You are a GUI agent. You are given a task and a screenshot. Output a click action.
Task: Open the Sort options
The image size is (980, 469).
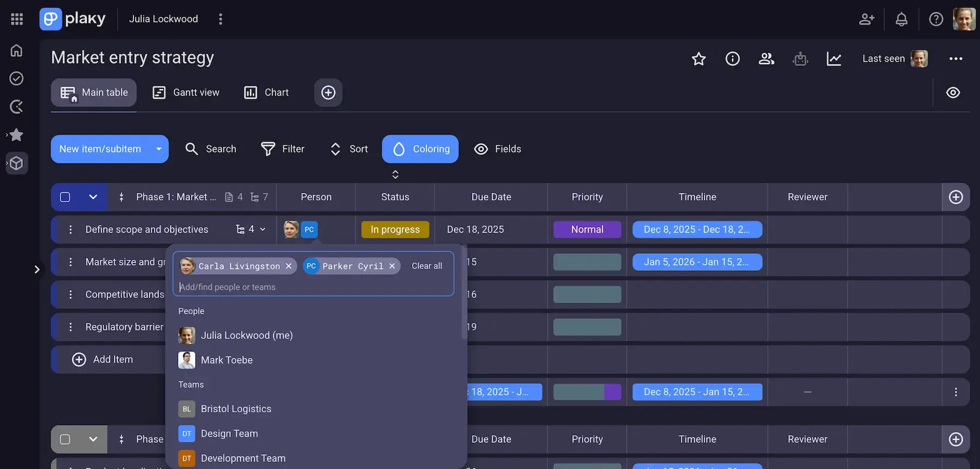point(349,149)
